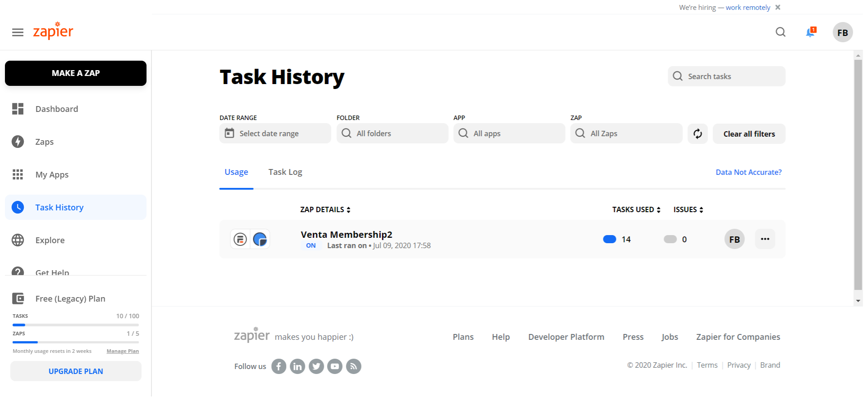The image size is (868, 405).
Task: Sort by TASKS USED column
Action: point(636,209)
